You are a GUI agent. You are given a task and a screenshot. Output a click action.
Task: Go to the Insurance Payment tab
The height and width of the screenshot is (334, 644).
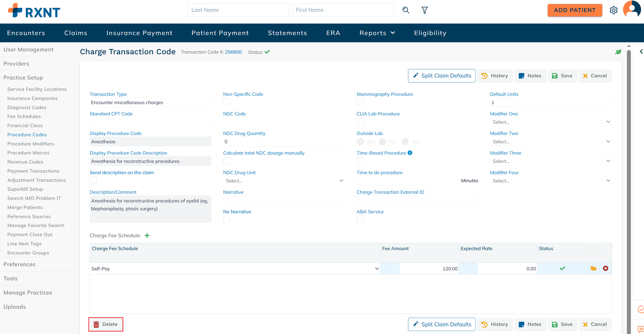(139, 33)
